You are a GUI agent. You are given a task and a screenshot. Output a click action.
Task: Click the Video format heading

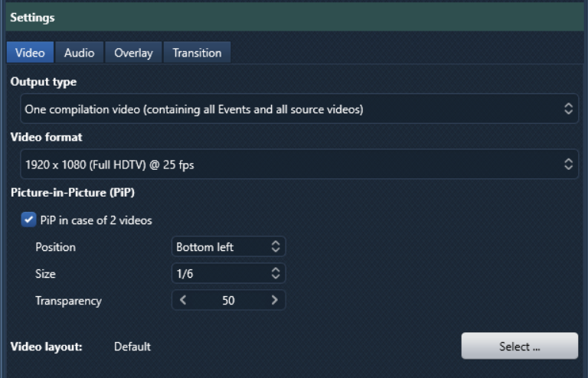(47, 137)
